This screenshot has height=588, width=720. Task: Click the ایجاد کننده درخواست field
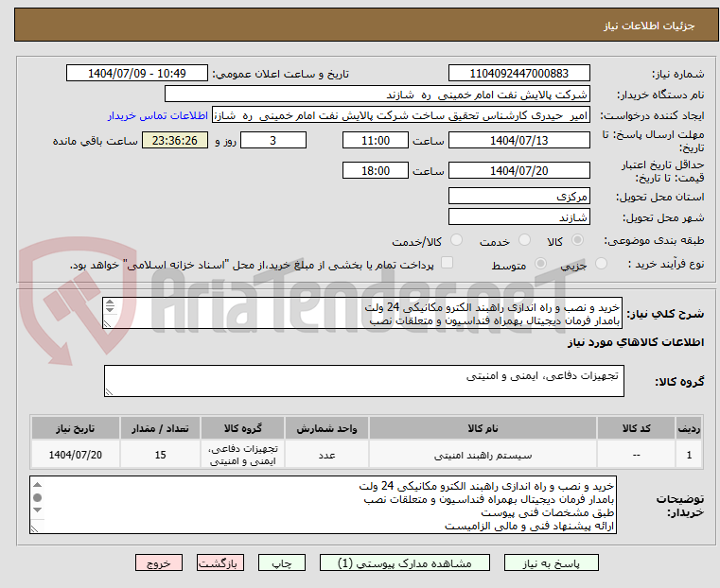click(401, 115)
